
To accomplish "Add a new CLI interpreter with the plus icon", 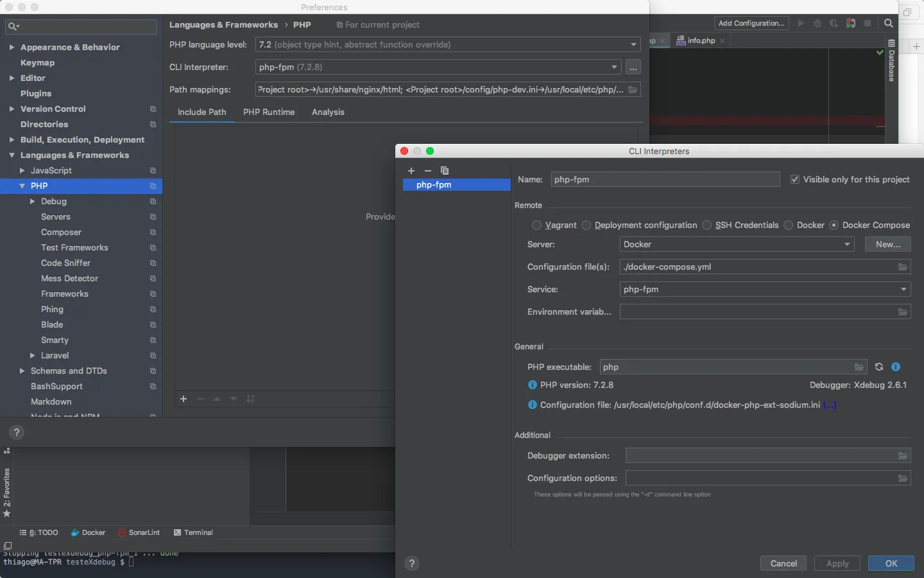I will tap(411, 171).
